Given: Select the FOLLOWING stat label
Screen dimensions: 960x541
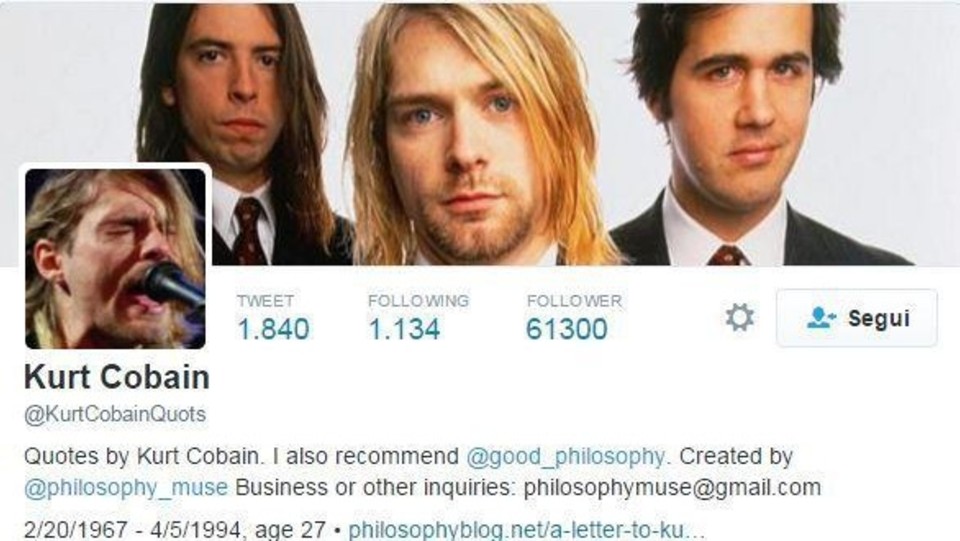Looking at the screenshot, I should (x=418, y=301).
